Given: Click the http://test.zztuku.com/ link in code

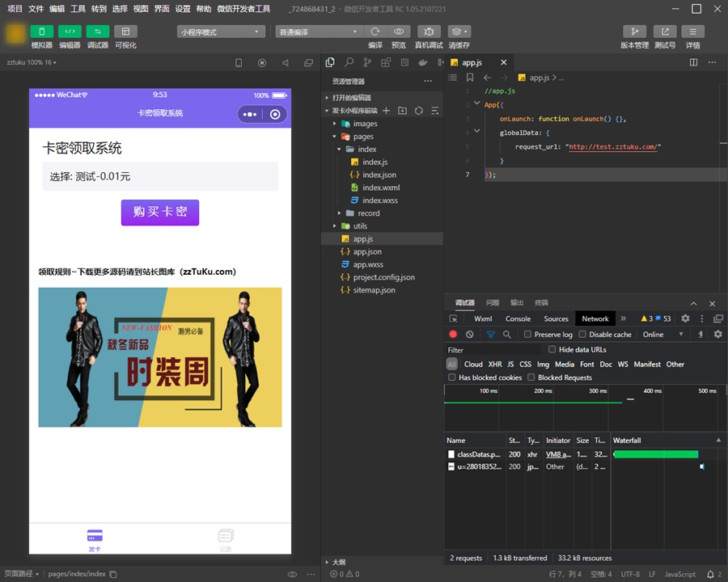Looking at the screenshot, I should [x=614, y=147].
